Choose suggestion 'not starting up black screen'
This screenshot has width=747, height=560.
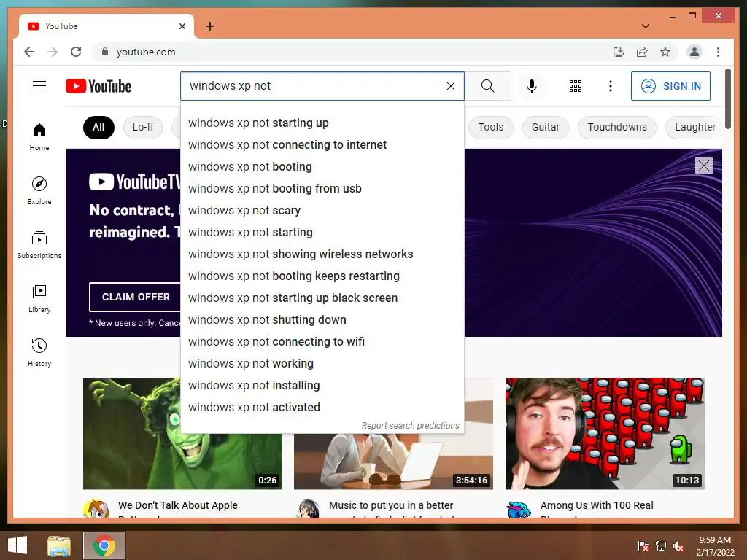[x=322, y=298]
